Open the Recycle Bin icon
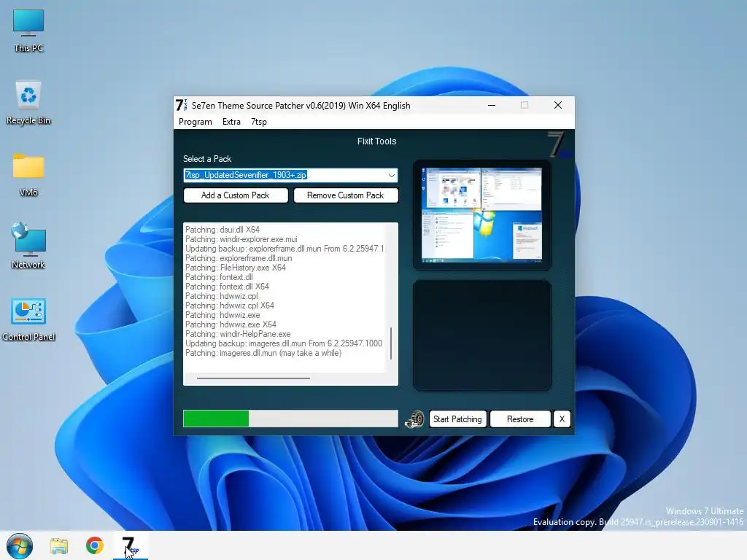Image resolution: width=747 pixels, height=560 pixels. (28, 102)
